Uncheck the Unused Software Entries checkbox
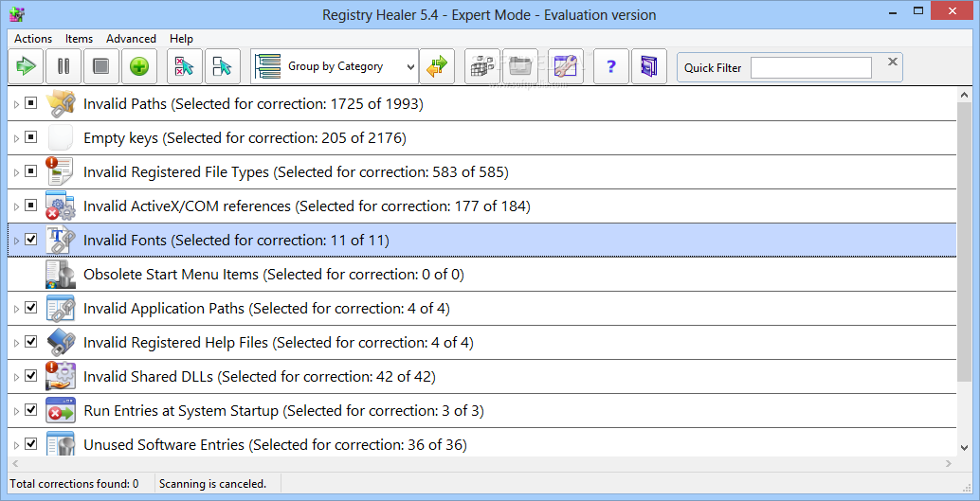The width and height of the screenshot is (980, 501). pos(30,443)
